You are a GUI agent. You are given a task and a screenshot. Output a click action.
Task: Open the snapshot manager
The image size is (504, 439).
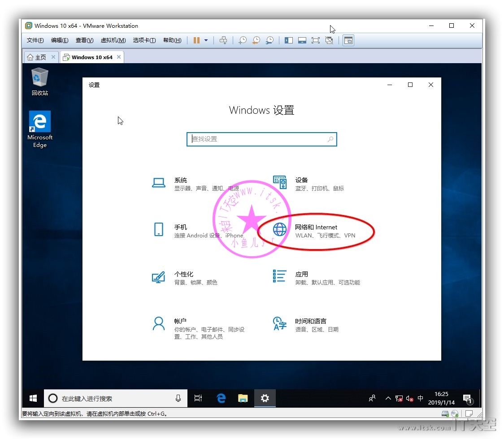(269, 40)
